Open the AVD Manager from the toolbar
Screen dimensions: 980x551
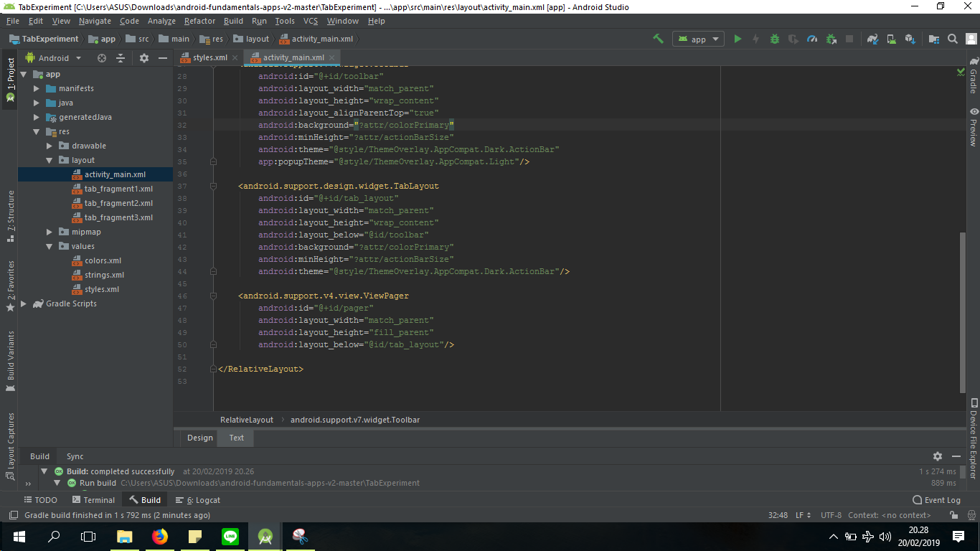click(891, 39)
